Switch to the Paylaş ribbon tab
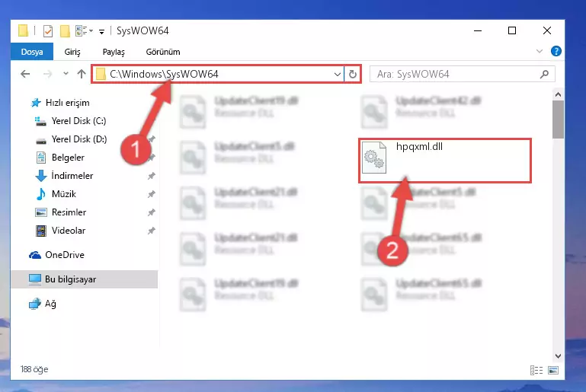586x392 pixels. coord(114,52)
